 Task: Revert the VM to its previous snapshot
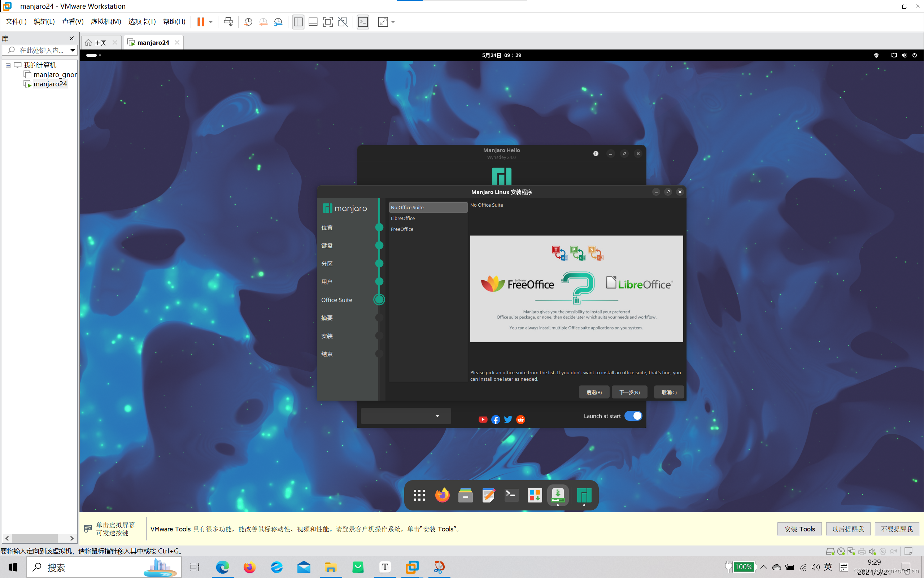263,22
